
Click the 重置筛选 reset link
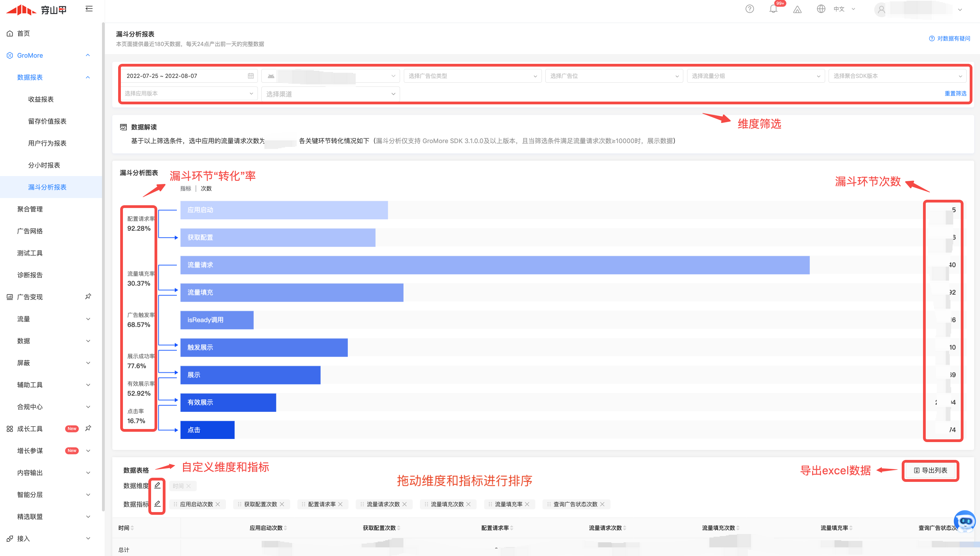pyautogui.click(x=955, y=93)
